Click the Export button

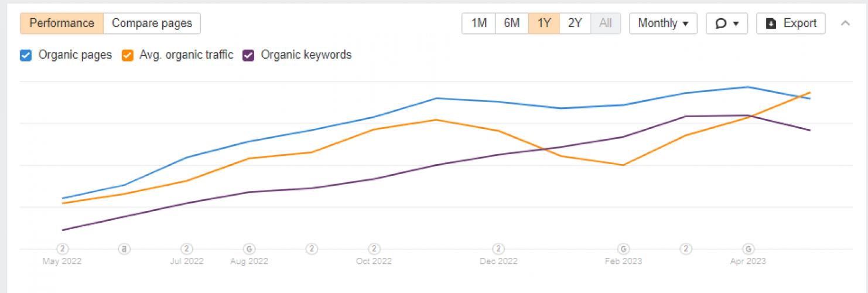click(x=791, y=23)
